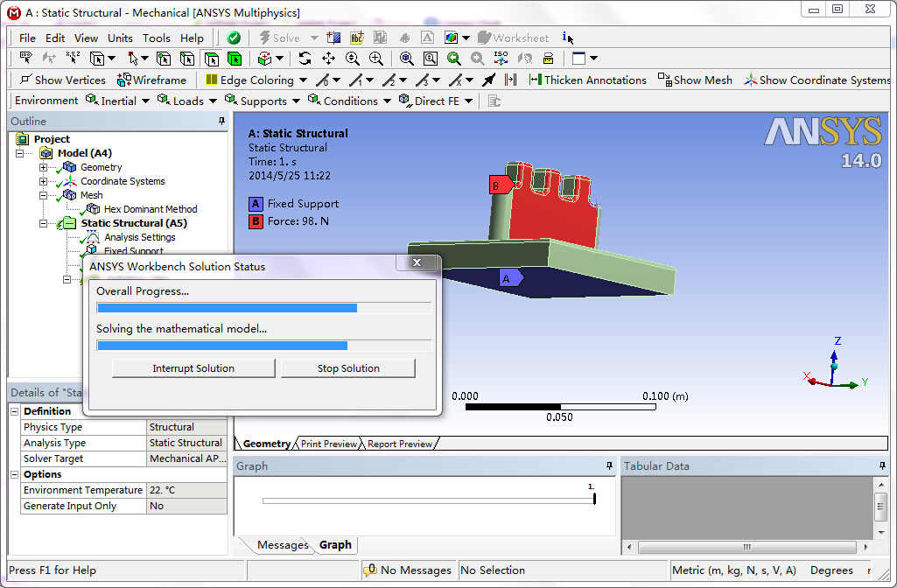Click the Zoom to Fit icon
The height and width of the screenshot is (588, 897).
click(405, 59)
